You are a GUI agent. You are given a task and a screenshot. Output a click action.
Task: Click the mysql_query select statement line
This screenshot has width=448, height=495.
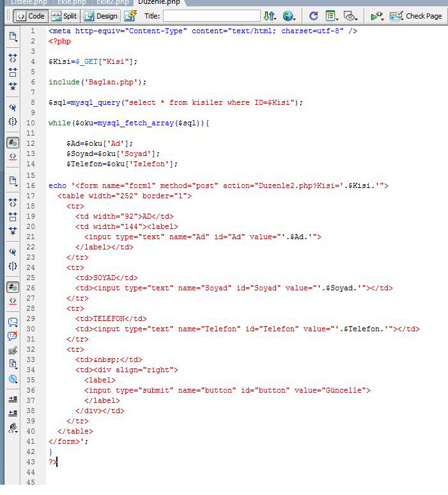(x=175, y=102)
